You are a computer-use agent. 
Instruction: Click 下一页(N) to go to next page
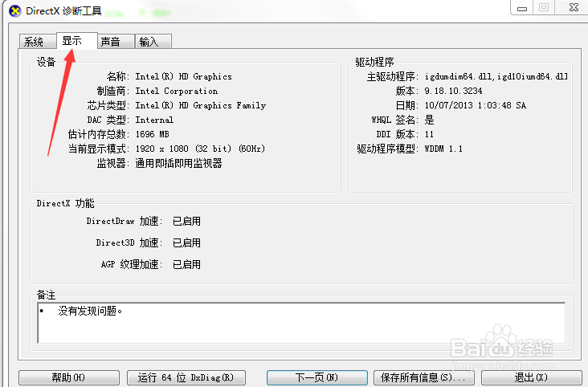316,377
